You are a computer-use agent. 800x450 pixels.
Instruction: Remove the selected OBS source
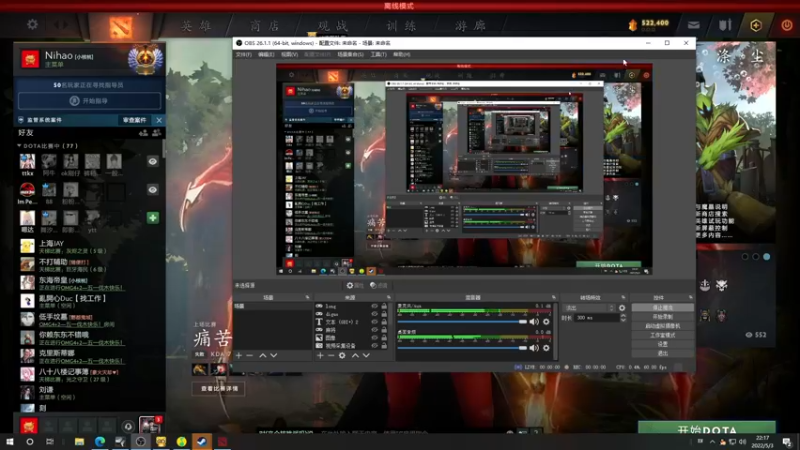[331, 355]
